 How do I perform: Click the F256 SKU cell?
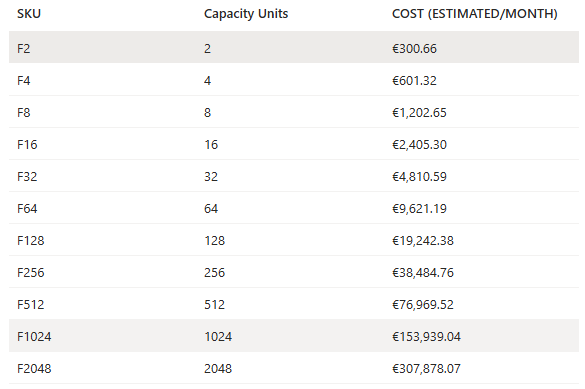point(31,273)
